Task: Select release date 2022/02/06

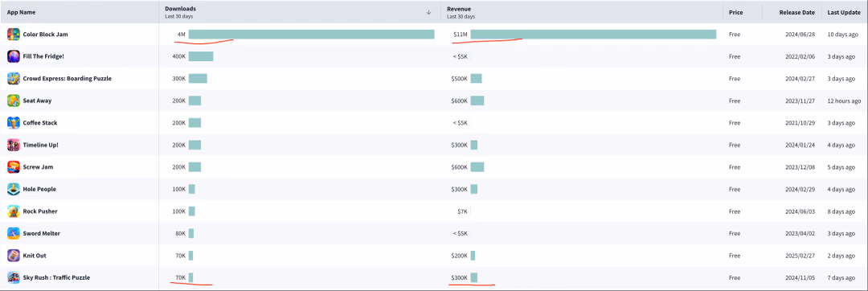Action: pos(800,56)
